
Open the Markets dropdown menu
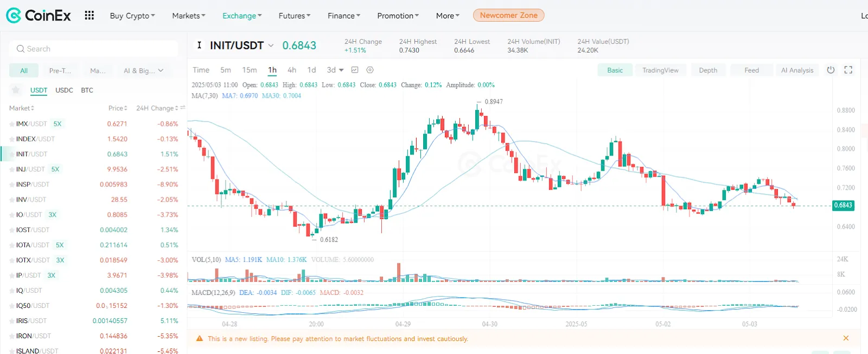(189, 16)
